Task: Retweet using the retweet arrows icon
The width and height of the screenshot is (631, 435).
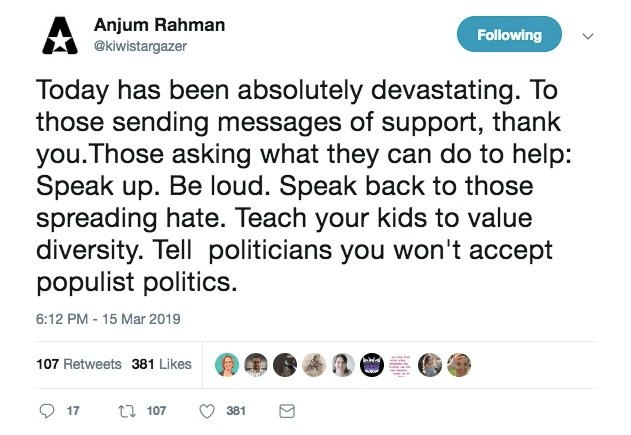Action: pyautogui.click(x=126, y=411)
